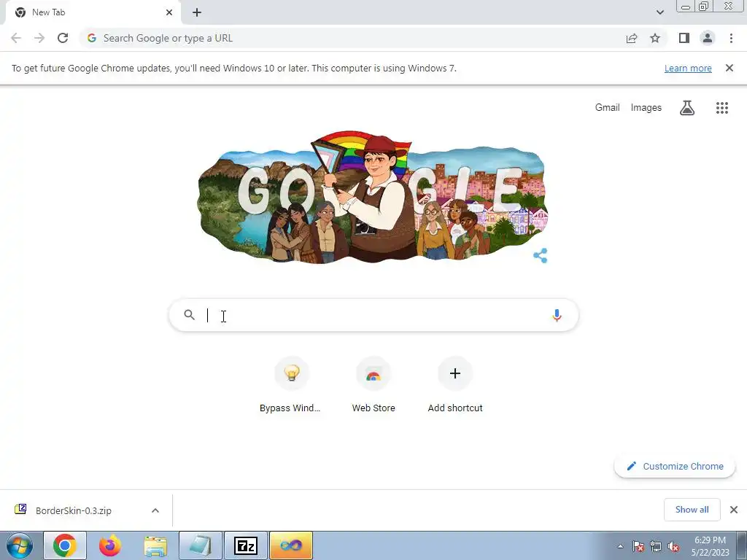747x560 pixels.
Task: Open 7-Zip from the taskbar
Action: pos(246,545)
